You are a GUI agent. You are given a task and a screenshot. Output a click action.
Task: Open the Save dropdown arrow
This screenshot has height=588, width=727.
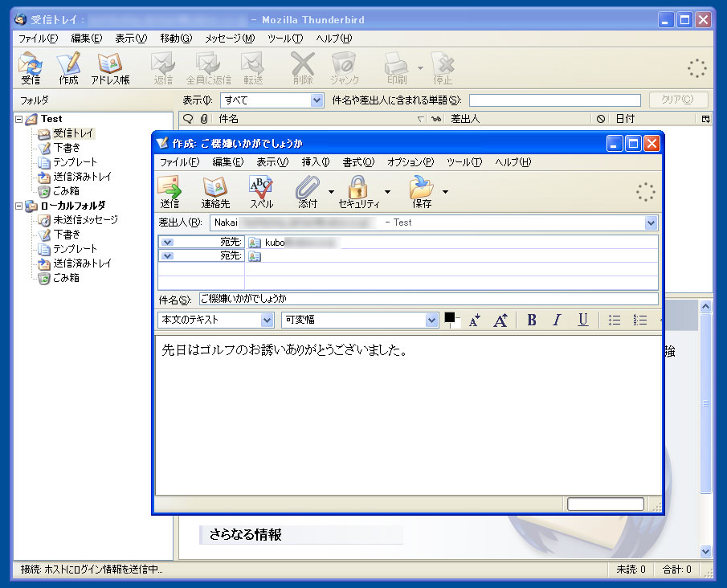tap(445, 191)
